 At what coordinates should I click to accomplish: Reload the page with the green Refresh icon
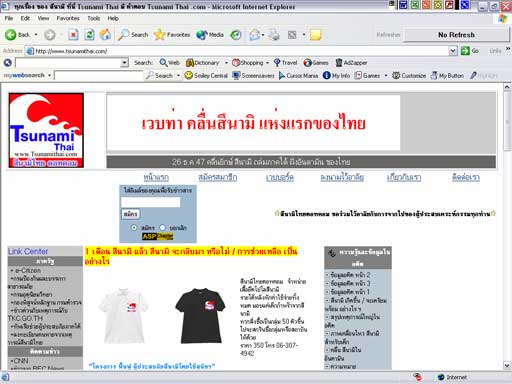pos(89,35)
